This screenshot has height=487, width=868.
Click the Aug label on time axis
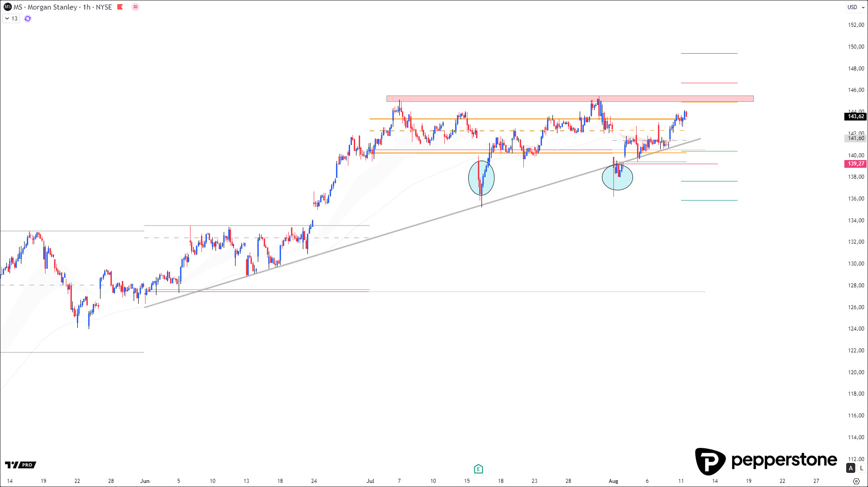coord(613,481)
